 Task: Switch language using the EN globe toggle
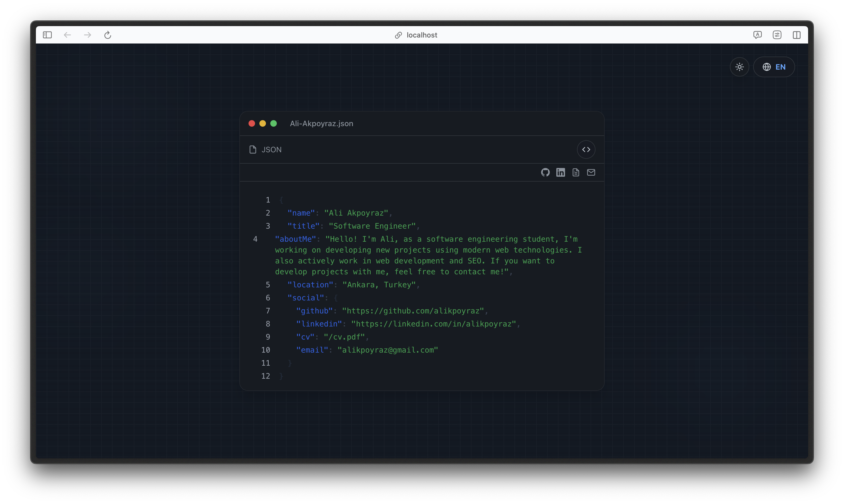coord(774,67)
